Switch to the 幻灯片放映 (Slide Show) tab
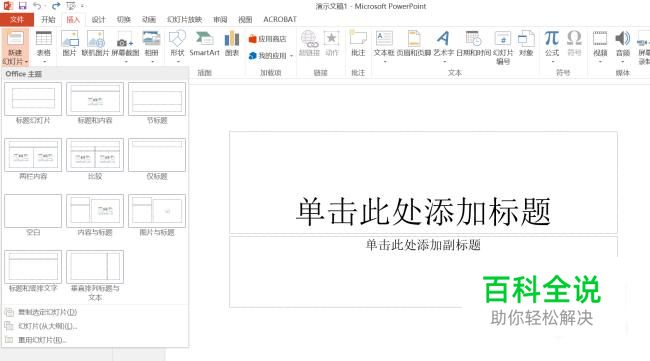650x361 pixels. (184, 19)
